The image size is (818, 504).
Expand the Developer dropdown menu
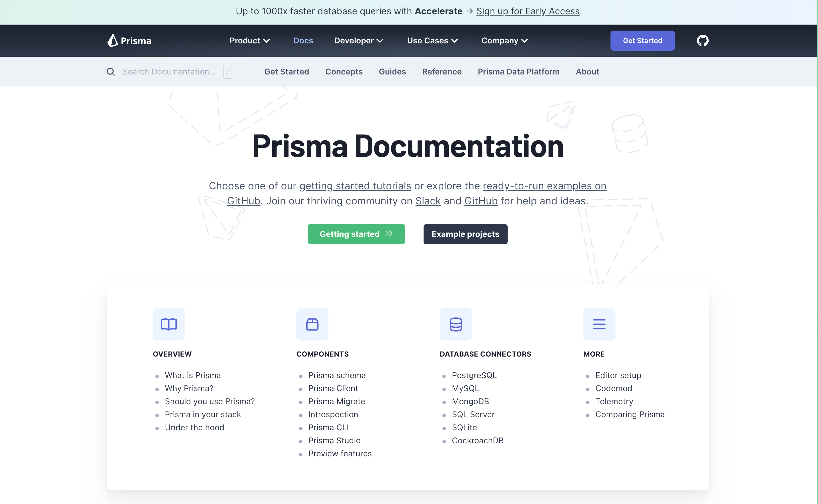coord(359,41)
